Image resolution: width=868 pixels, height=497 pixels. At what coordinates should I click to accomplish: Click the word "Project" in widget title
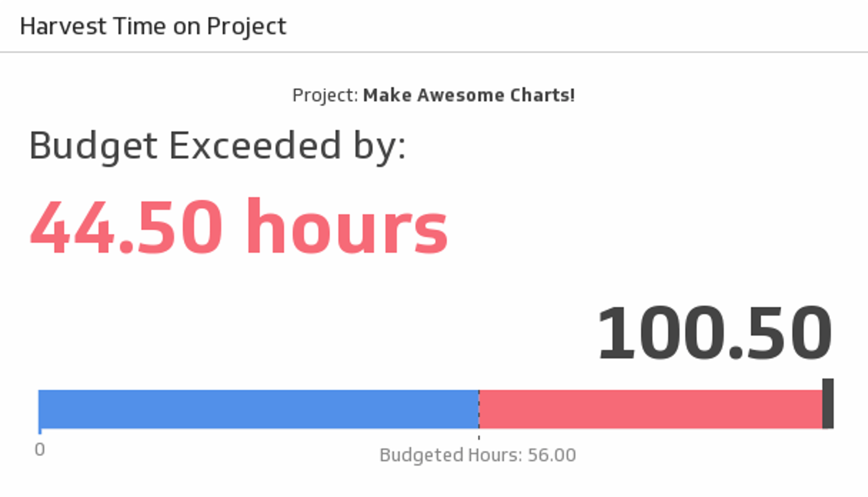click(x=246, y=26)
